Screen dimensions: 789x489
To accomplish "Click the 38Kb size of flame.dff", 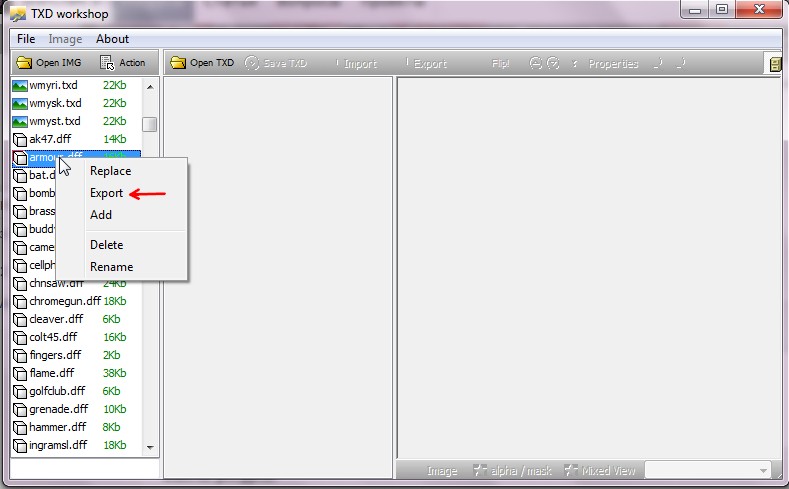I will [x=114, y=373].
